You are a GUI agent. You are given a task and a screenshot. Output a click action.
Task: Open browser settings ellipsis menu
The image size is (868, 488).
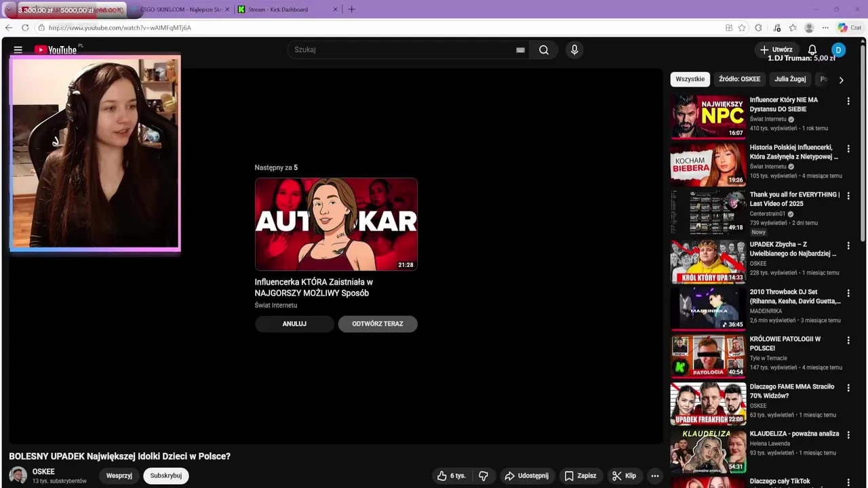click(825, 28)
